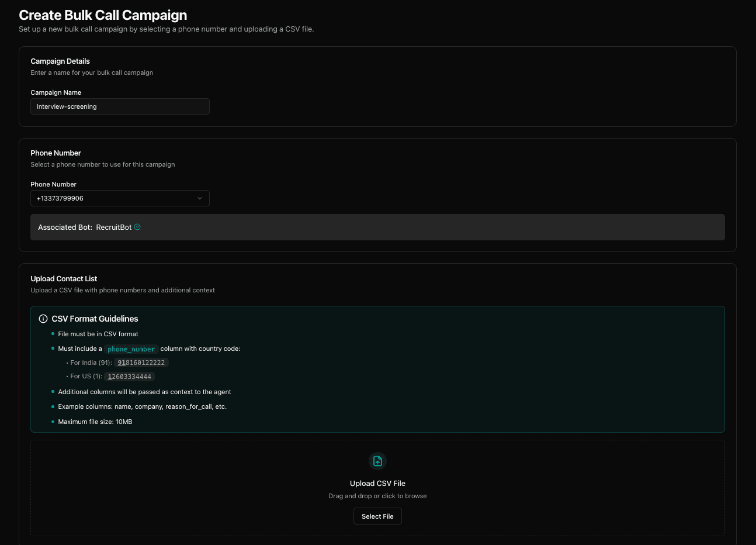Click the Upload Contact List section heading
The width and height of the screenshot is (756, 545).
pyautogui.click(x=64, y=278)
